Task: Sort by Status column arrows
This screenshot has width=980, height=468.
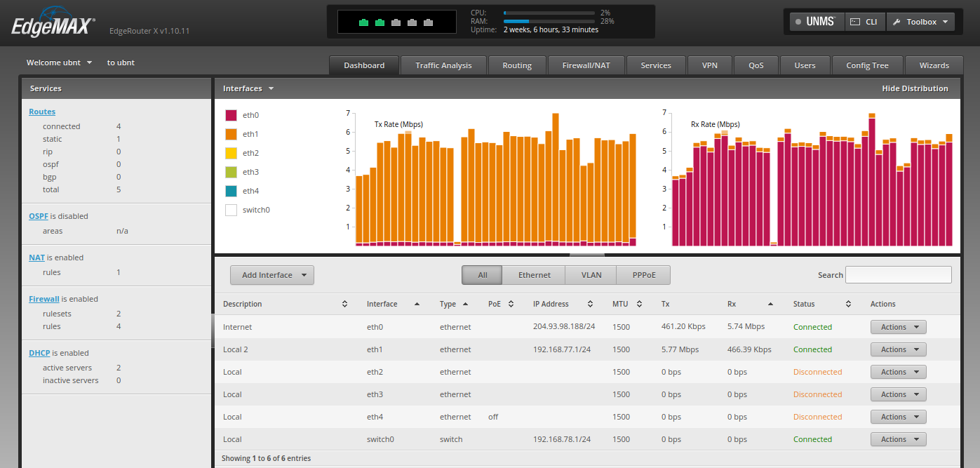Action: 848,304
